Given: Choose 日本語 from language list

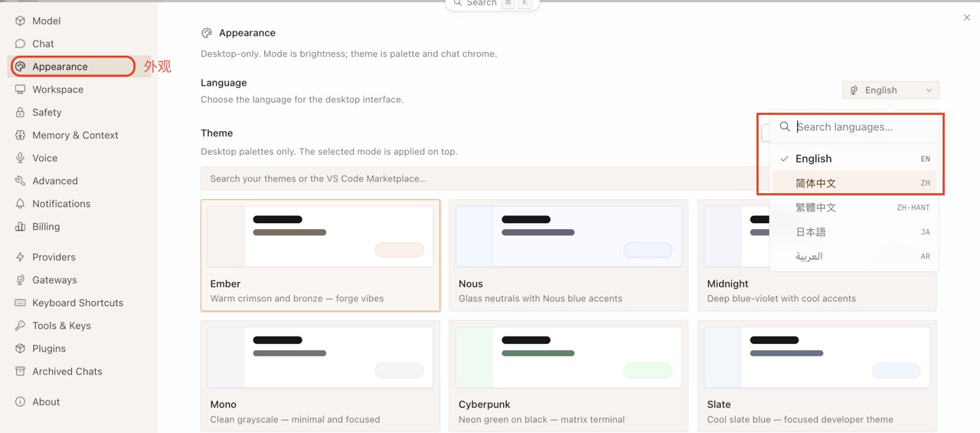Looking at the screenshot, I should [x=854, y=231].
